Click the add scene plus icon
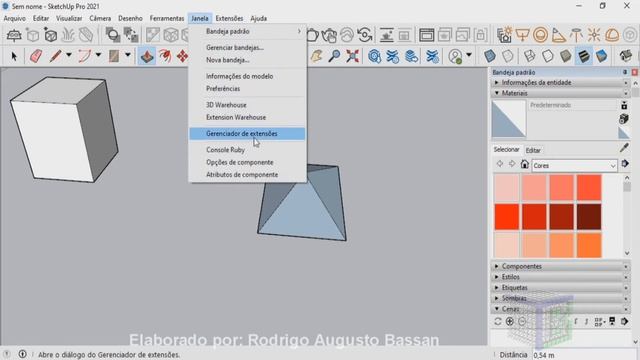Viewport: 640px width, 360px height. (510, 322)
